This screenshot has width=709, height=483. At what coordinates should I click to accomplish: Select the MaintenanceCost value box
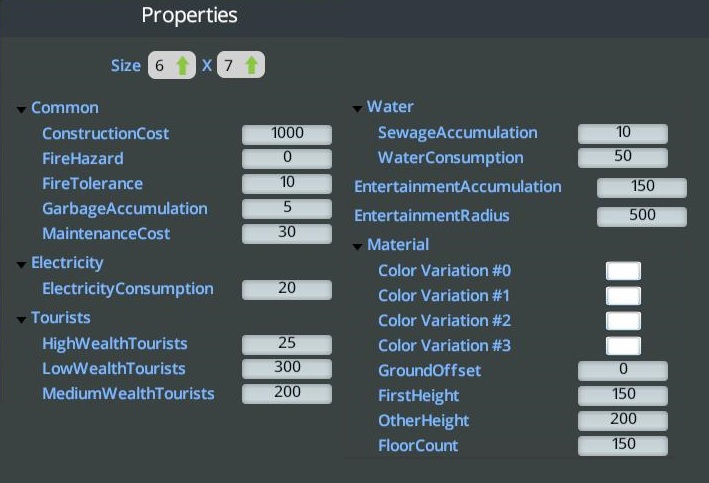[287, 233]
